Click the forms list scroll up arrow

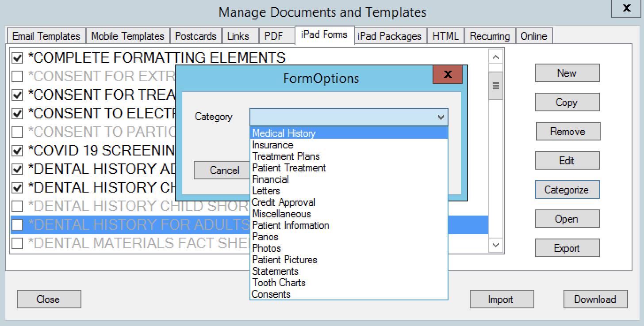tap(495, 57)
